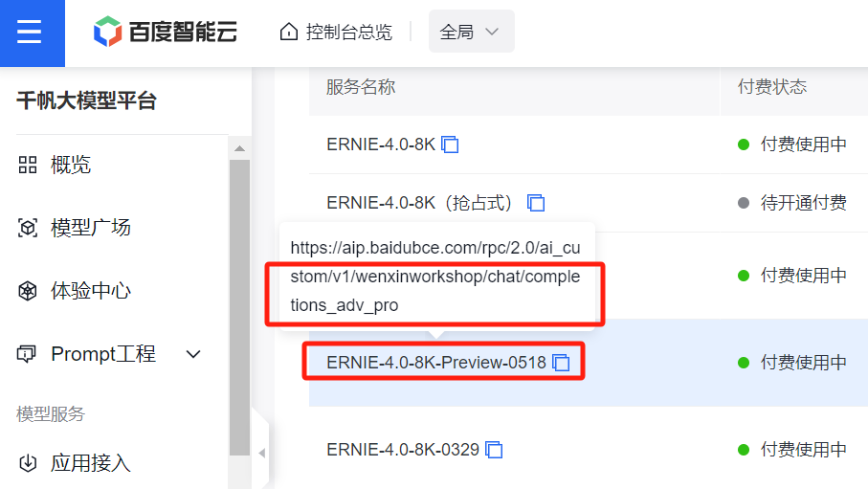Screen dimensions: 868x489
Task: Select the ERNIE-4.0-8K-Preview-0518 service name
Action: (436, 363)
